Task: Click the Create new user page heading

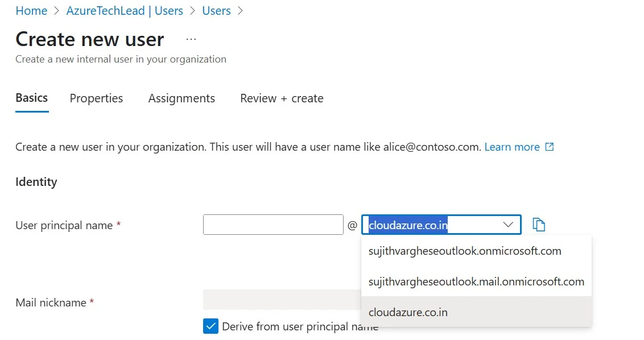Action: pos(90,39)
